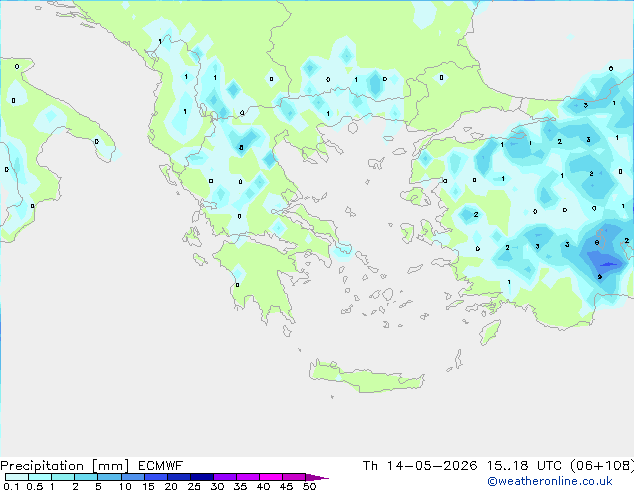Screen dimensions: 634x490
Task: Click the "25" legend tick label
Action: [194, 486]
